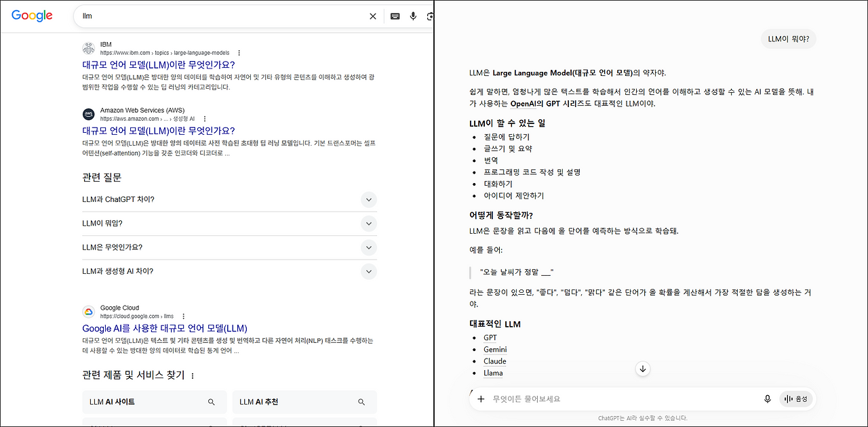Open options next to 관련 제품 및 서비스 찾기
Viewport: 868px width, 427px height.
pos(193,375)
